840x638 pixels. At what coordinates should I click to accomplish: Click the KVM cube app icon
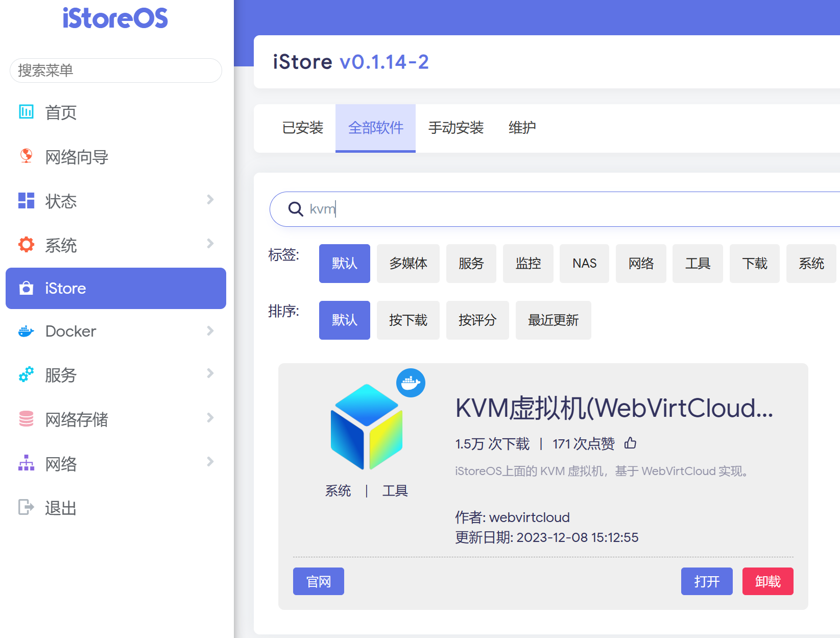[367, 427]
